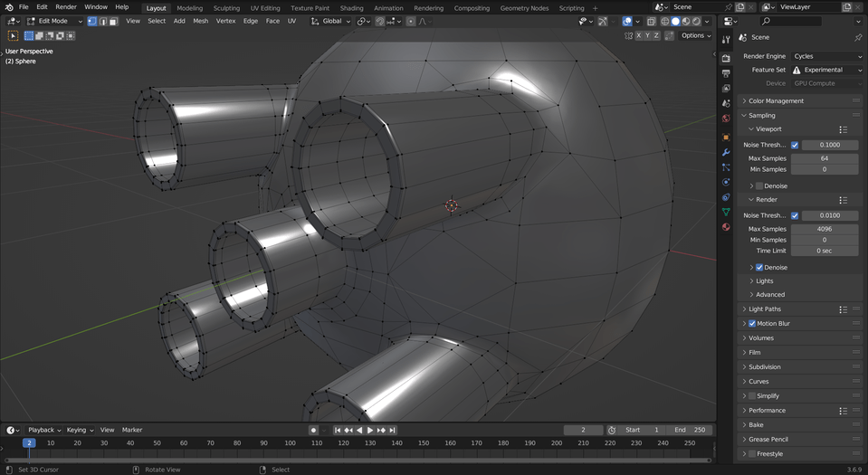The height and width of the screenshot is (475, 868).
Task: Open Global transform orientation dropdown
Action: (331, 21)
